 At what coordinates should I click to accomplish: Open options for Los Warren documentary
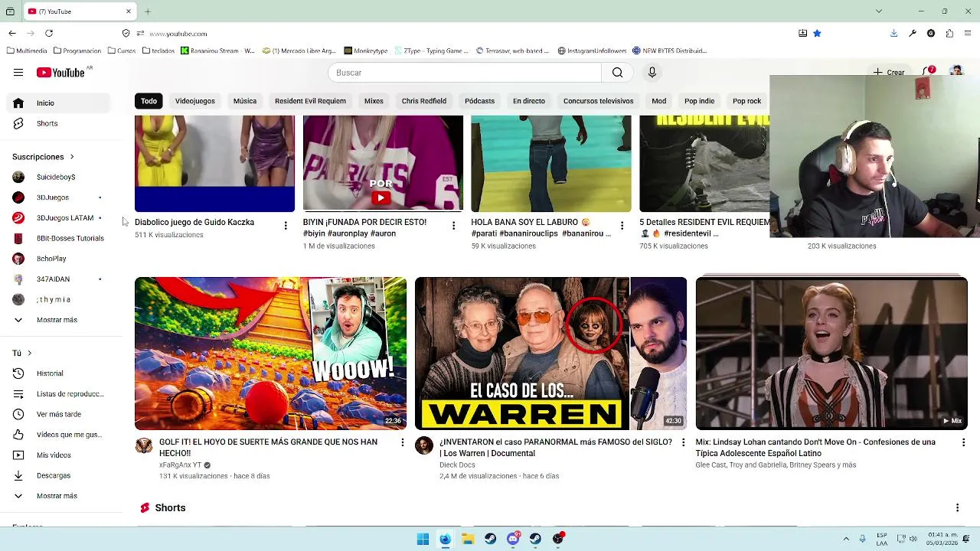click(683, 442)
